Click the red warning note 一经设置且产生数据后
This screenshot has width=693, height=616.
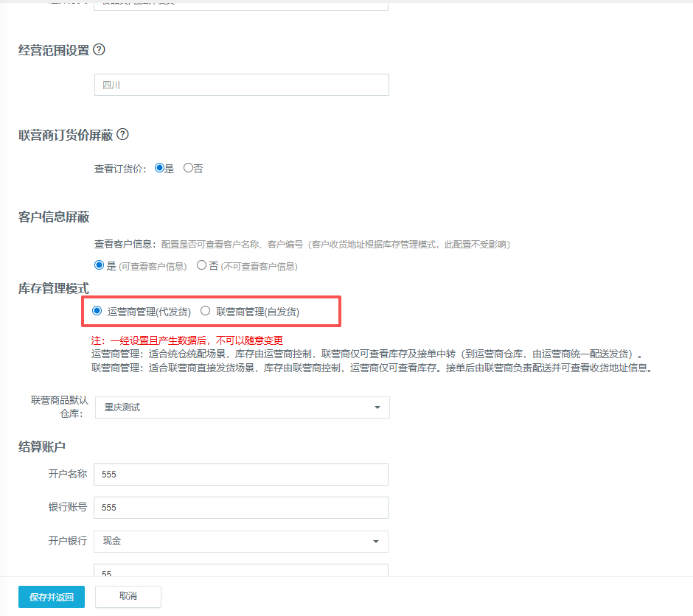[x=187, y=340]
